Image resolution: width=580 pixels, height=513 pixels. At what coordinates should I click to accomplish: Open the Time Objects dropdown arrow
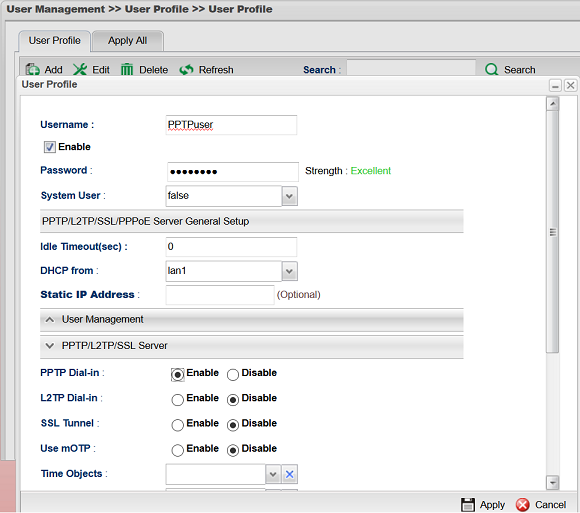273,474
